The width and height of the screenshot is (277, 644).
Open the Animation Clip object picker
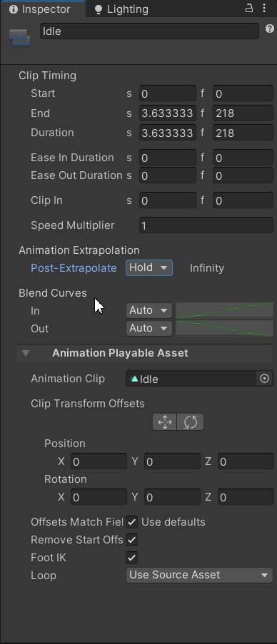click(265, 379)
